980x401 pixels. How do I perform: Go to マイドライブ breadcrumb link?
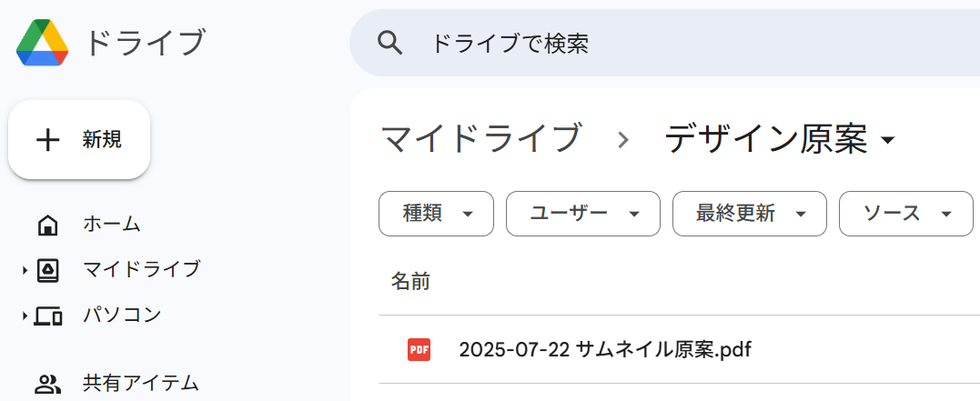[x=480, y=139]
